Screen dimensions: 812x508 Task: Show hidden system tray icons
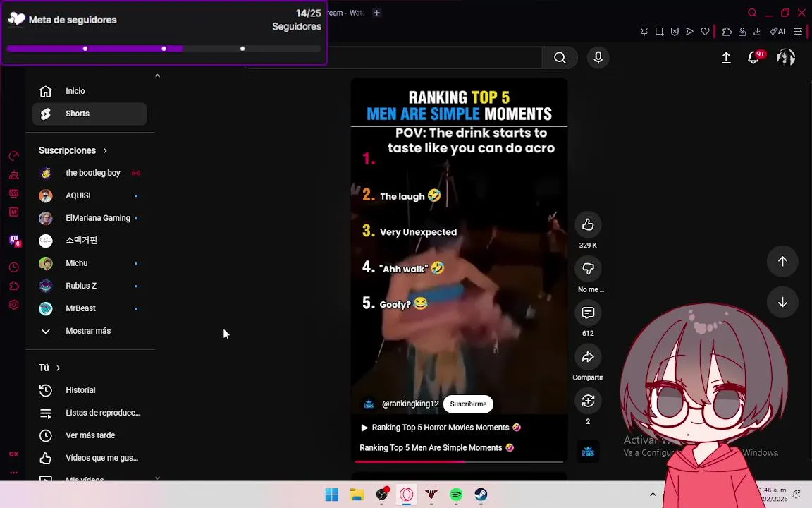pos(653,495)
